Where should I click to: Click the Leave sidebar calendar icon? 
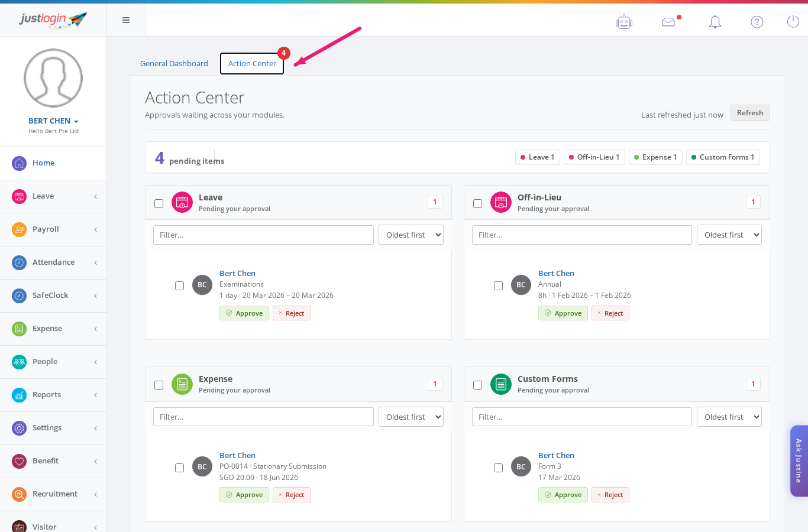pos(20,196)
